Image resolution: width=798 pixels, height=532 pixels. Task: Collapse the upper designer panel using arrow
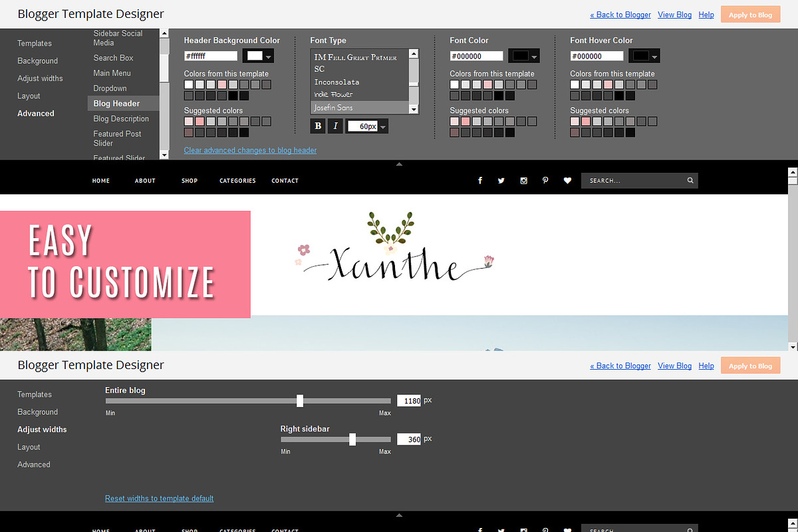click(399, 164)
